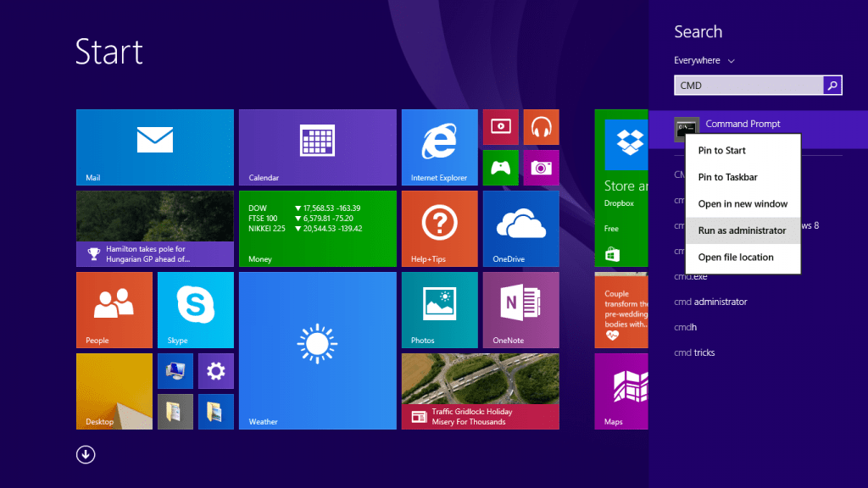This screenshot has width=868, height=488.
Task: Open the This PC small tile
Action: tap(175, 371)
